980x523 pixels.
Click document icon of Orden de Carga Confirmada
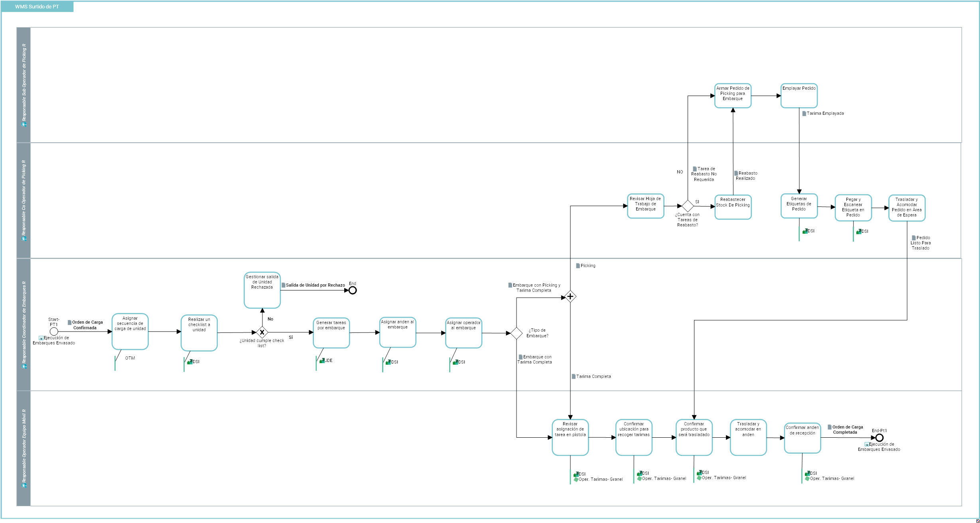(69, 322)
